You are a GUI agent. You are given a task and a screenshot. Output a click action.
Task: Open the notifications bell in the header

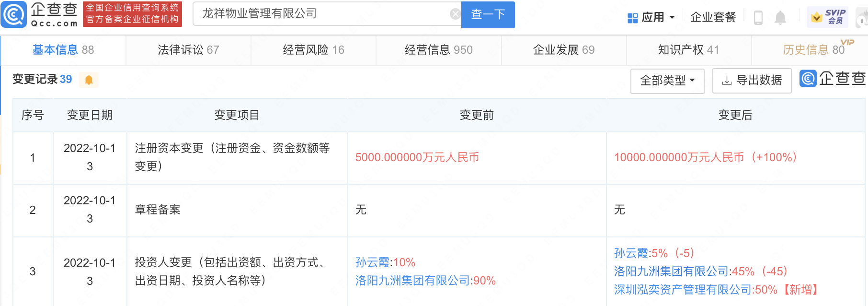[x=780, y=18]
